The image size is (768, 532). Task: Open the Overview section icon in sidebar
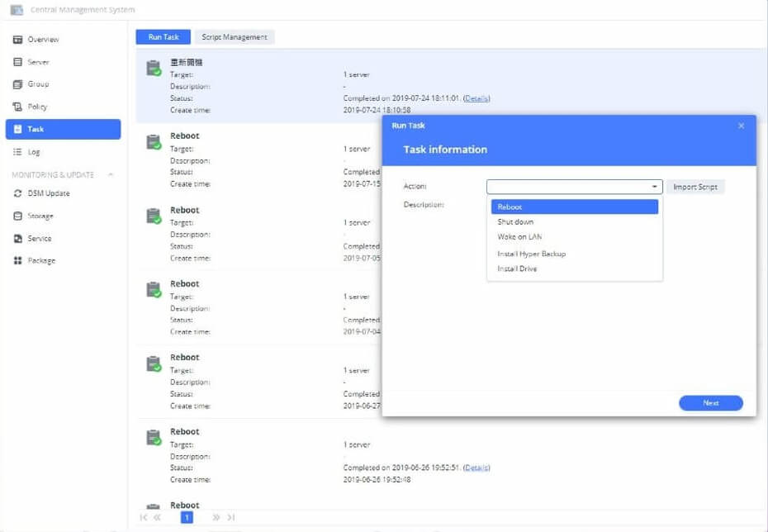tap(17, 39)
